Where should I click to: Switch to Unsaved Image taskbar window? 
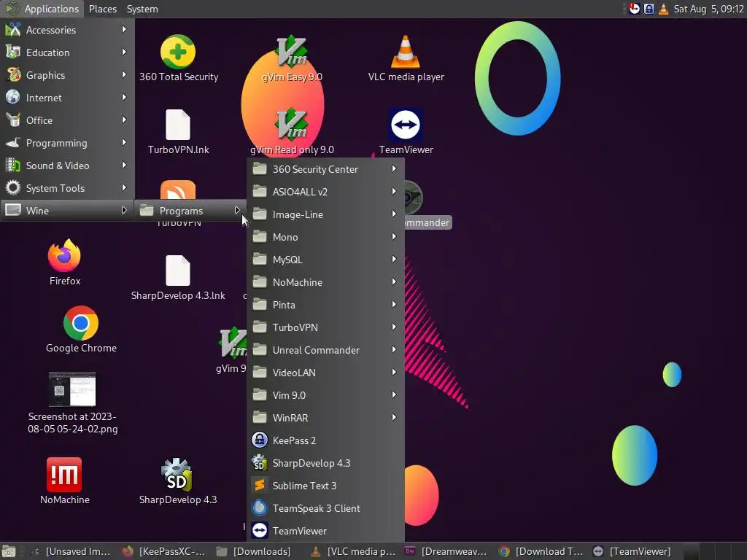(x=71, y=551)
